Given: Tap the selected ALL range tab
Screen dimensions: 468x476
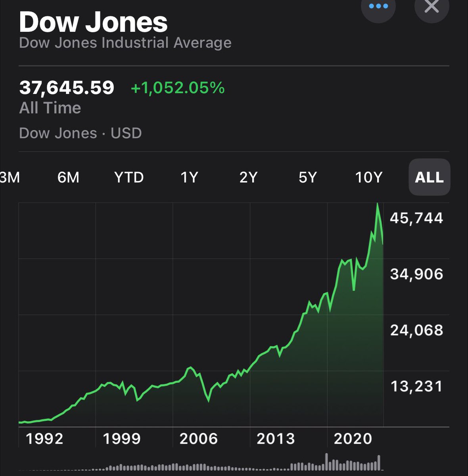Looking at the screenshot, I should [430, 177].
